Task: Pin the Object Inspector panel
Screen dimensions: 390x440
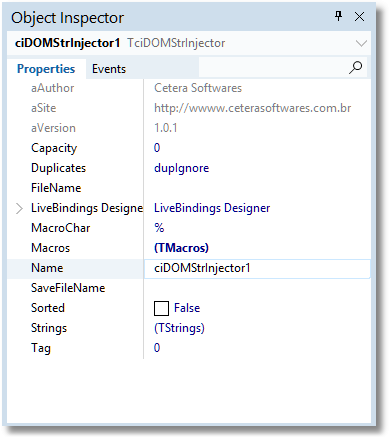Action: pyautogui.click(x=339, y=16)
